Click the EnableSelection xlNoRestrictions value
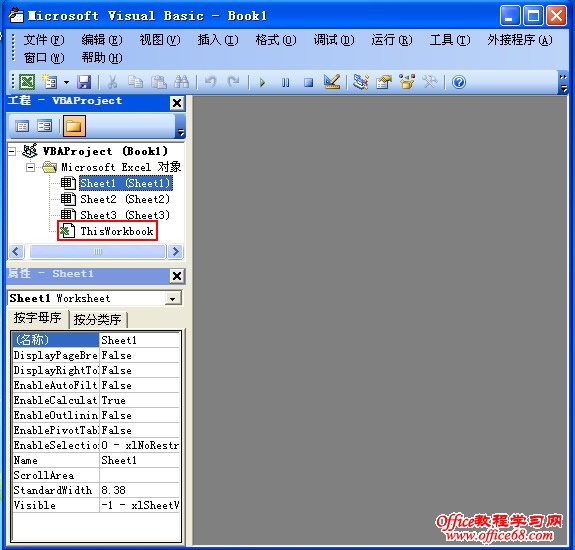 140,445
